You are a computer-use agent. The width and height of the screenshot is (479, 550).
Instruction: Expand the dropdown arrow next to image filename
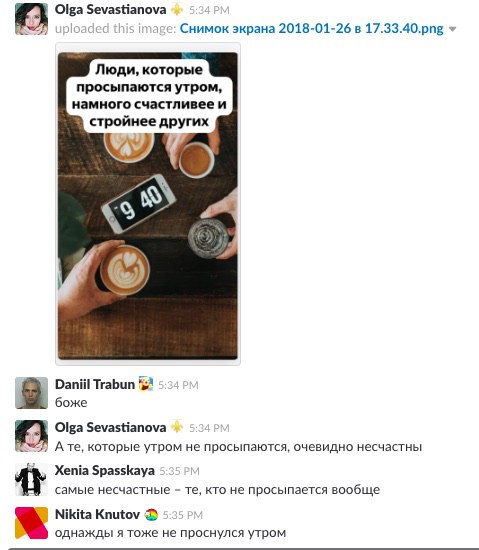point(452,29)
